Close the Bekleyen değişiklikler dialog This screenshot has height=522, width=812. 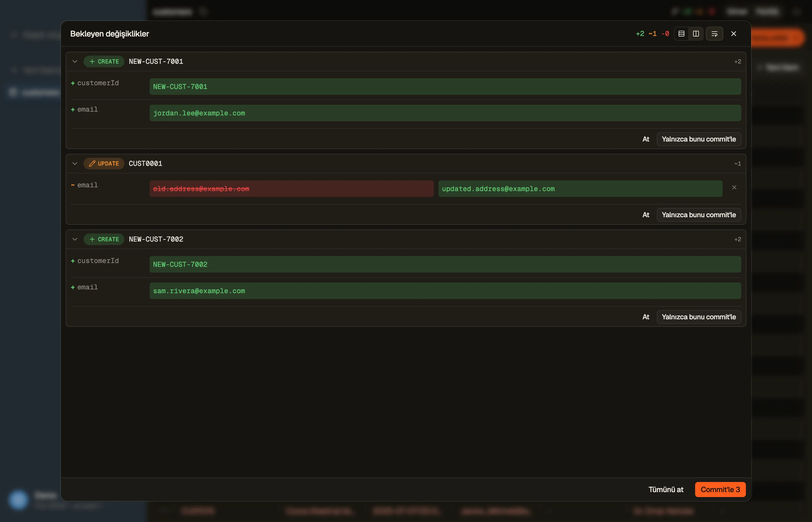[734, 34]
